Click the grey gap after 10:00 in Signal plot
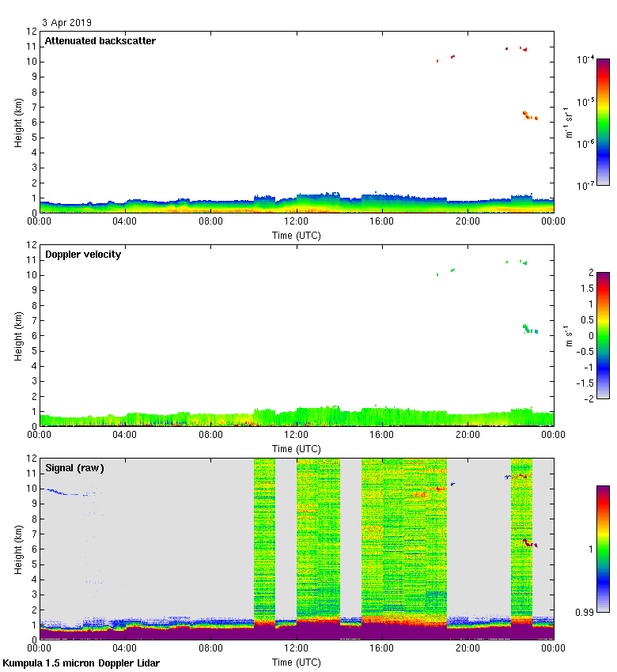This screenshot has height=672, width=617. 286,546
